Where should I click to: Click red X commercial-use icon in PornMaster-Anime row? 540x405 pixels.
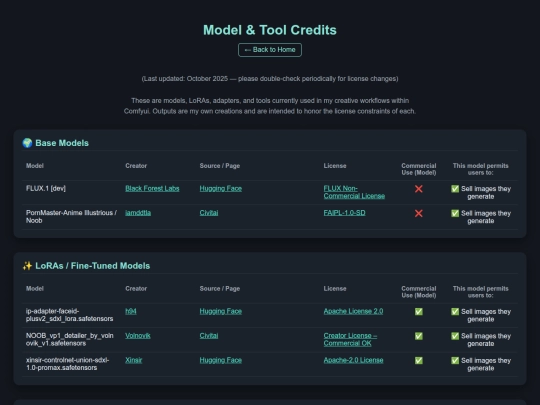pyautogui.click(x=419, y=213)
